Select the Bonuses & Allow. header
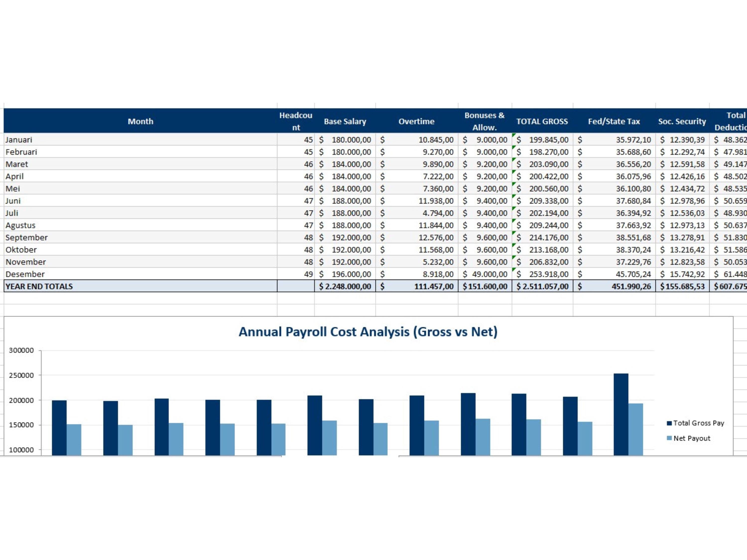The width and height of the screenshot is (747, 560). pos(485,121)
